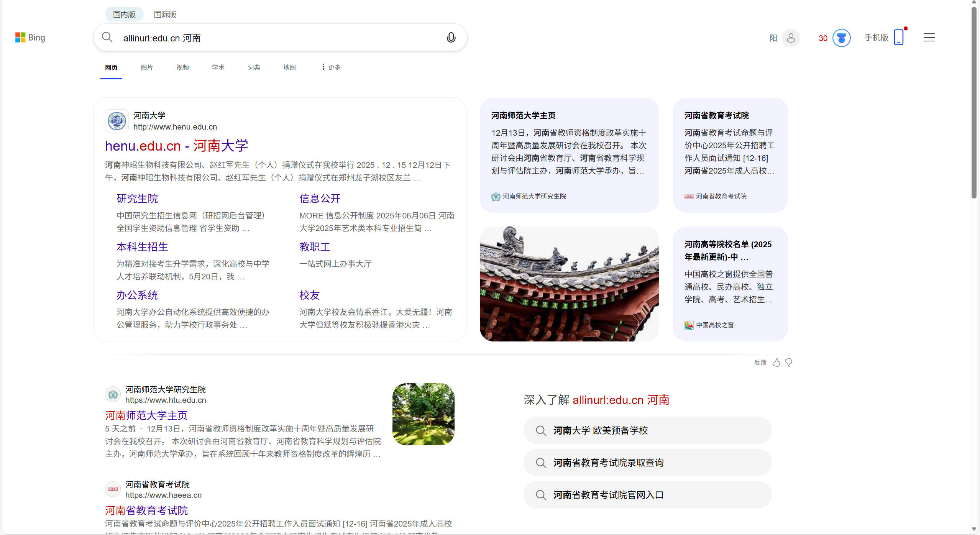This screenshot has width=980, height=535.
Task: Select the 地图 maps tab
Action: pyautogui.click(x=289, y=67)
